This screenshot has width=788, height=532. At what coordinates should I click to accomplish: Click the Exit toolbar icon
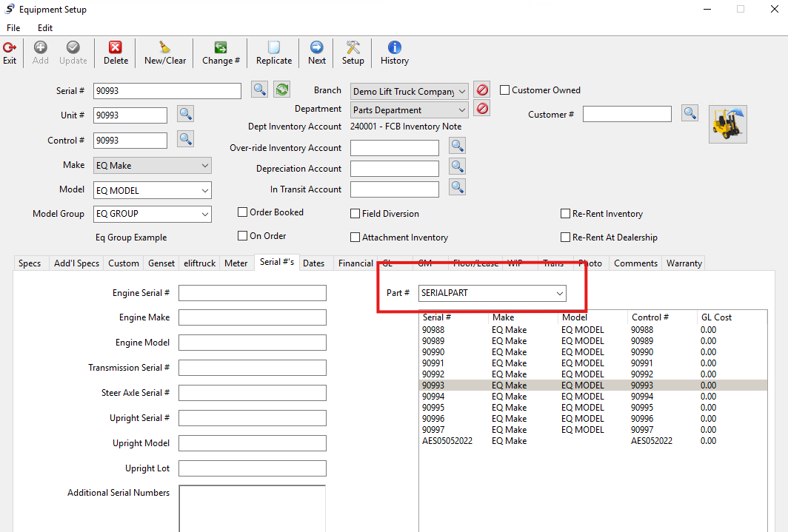click(10, 47)
